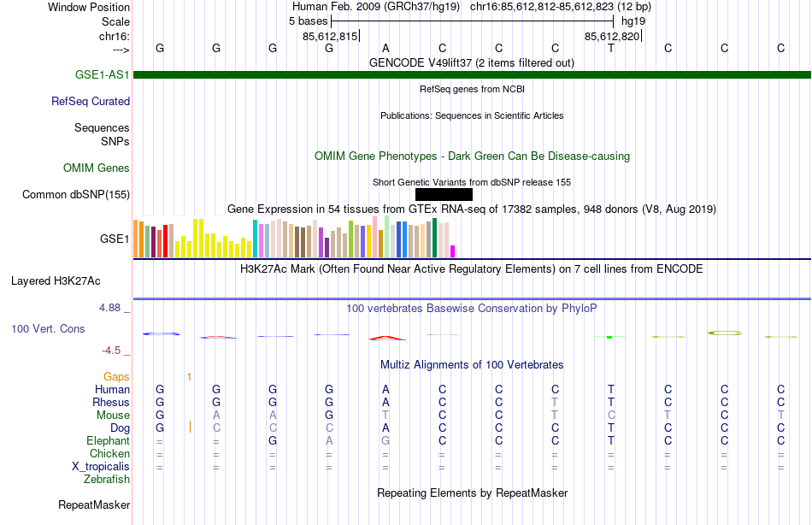Image resolution: width=812 pixels, height=525 pixels.
Task: Select the Mouse alignment row label
Action: pos(114,416)
